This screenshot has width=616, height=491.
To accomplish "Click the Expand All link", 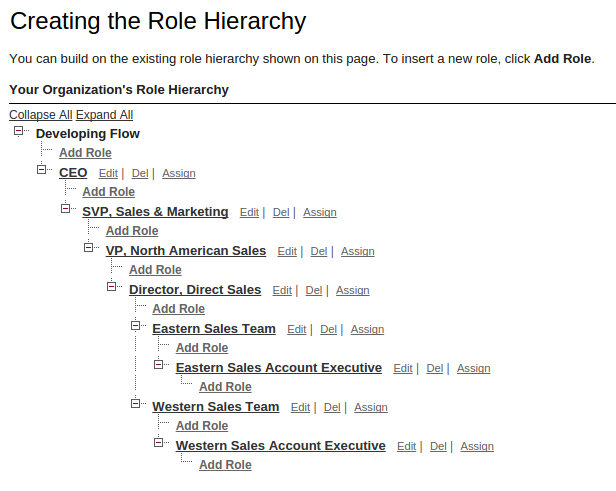I will 104,115.
